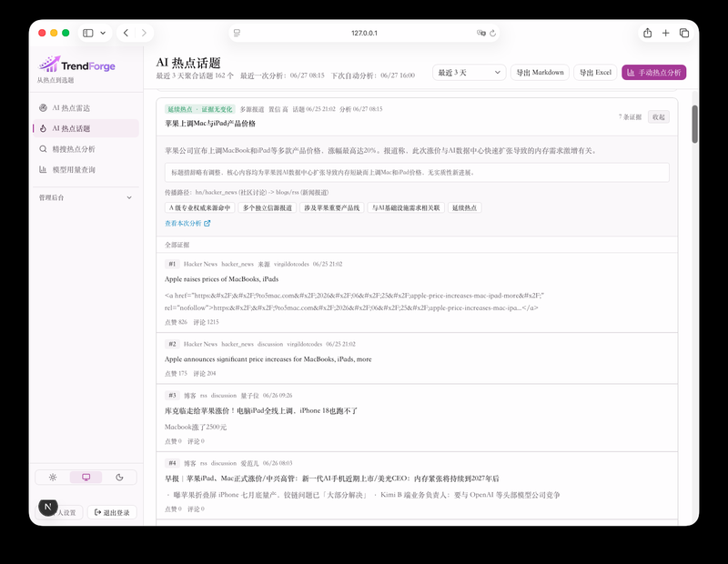Toggle the Safari sidebar button
This screenshot has width=728, height=564.
pyautogui.click(x=87, y=33)
